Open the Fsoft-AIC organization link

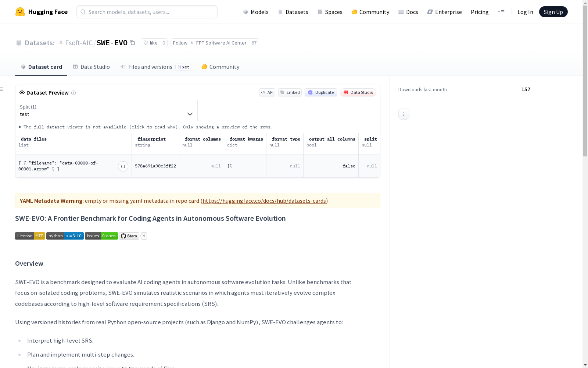tap(79, 43)
